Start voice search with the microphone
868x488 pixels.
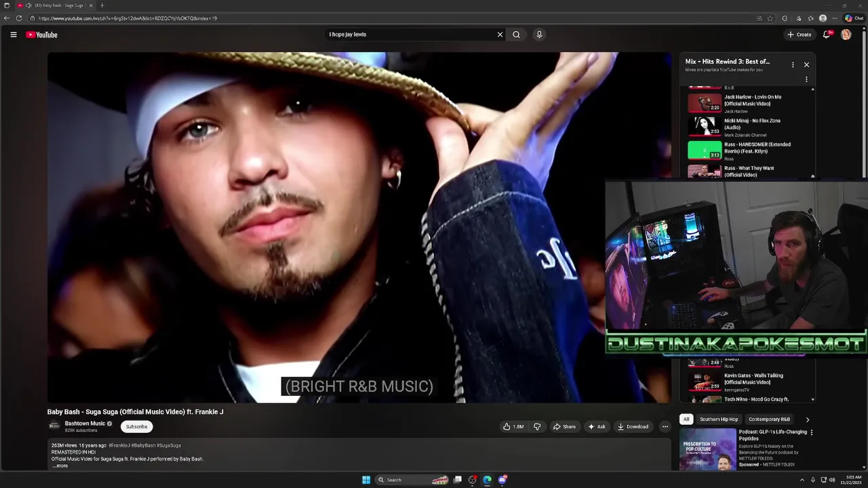(539, 35)
